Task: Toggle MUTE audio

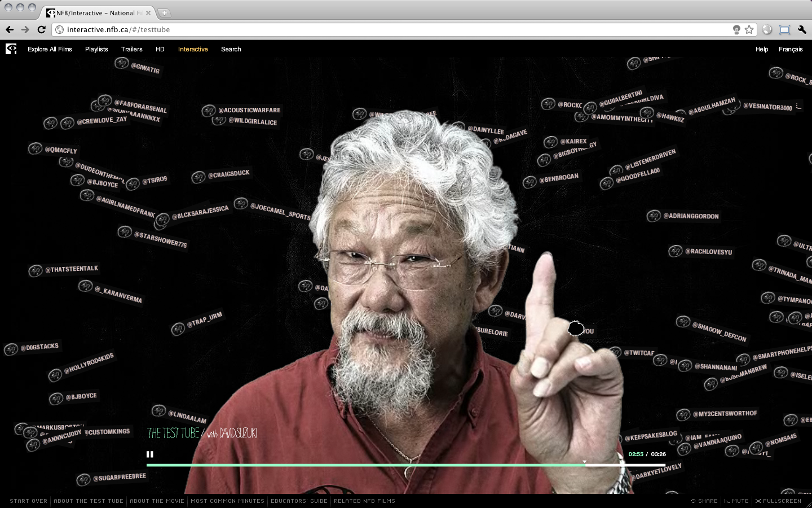Action: click(x=736, y=501)
